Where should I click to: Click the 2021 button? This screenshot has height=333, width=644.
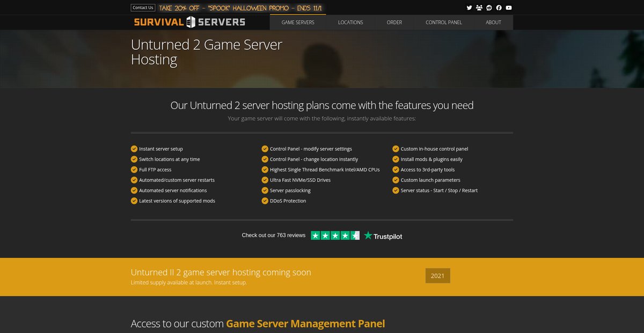point(438,276)
